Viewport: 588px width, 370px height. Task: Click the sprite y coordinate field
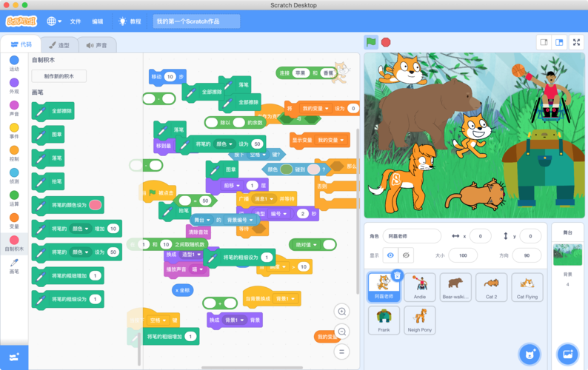[530, 236]
